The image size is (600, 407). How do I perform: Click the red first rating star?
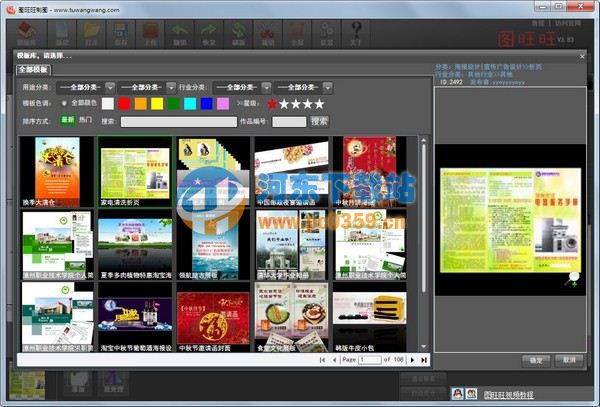(x=272, y=104)
